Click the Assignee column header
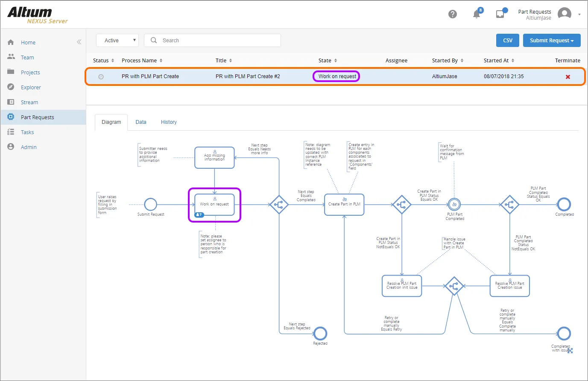This screenshot has height=381, width=588. point(396,61)
